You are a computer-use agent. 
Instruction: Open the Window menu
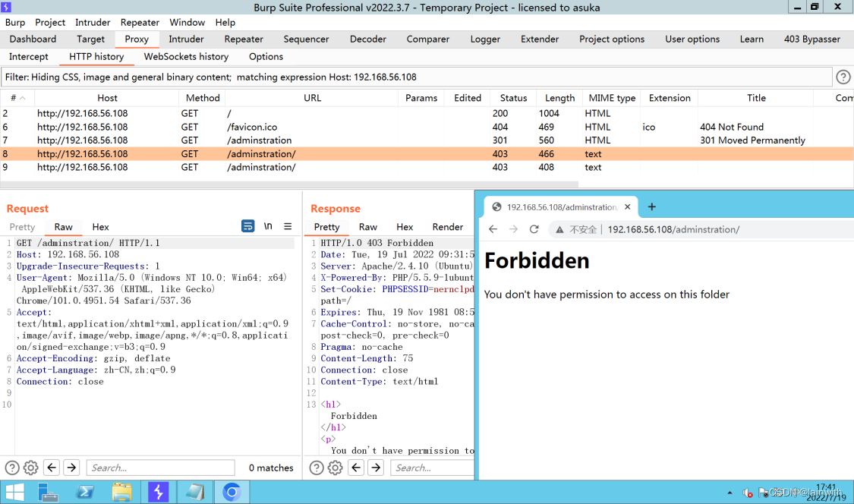187,22
